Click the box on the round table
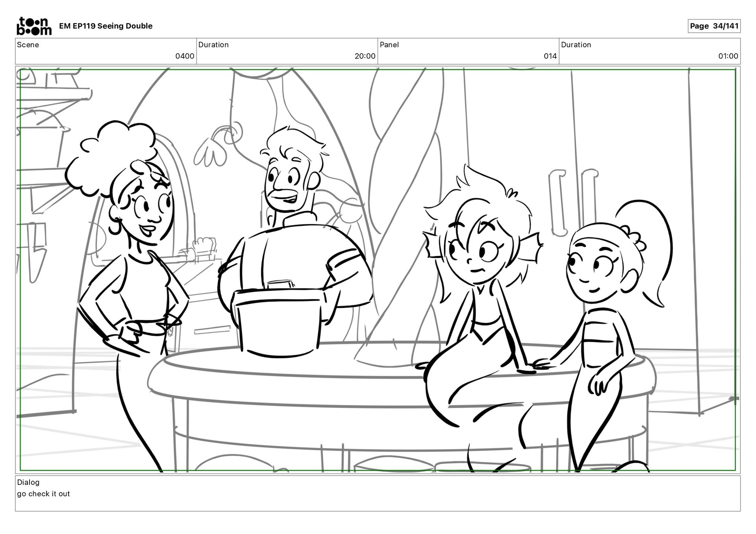 click(279, 323)
